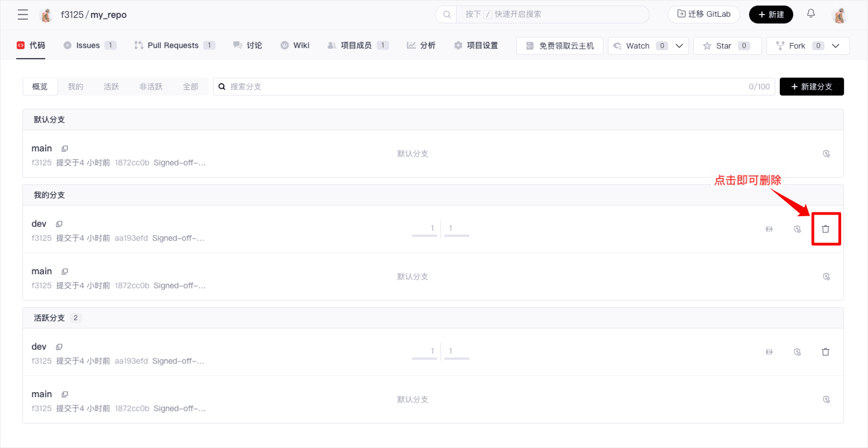This screenshot has height=448, width=868.
Task: Click the 迁移 GitLab button
Action: [x=703, y=15]
